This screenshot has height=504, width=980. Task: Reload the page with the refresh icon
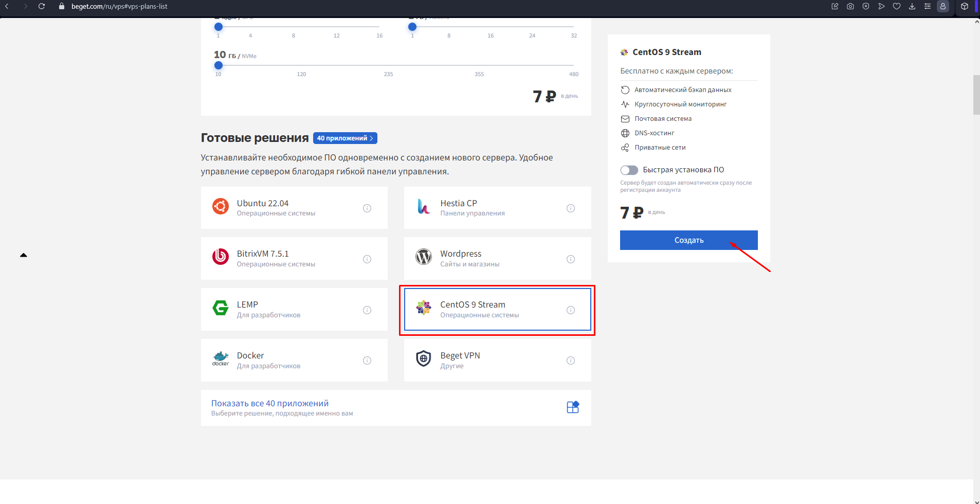[x=42, y=6]
